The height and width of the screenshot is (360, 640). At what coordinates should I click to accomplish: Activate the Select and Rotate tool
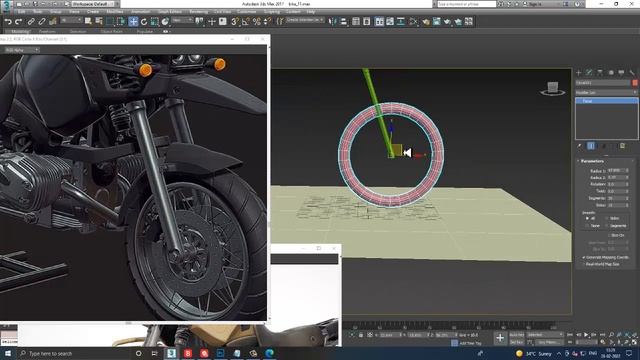click(144, 21)
